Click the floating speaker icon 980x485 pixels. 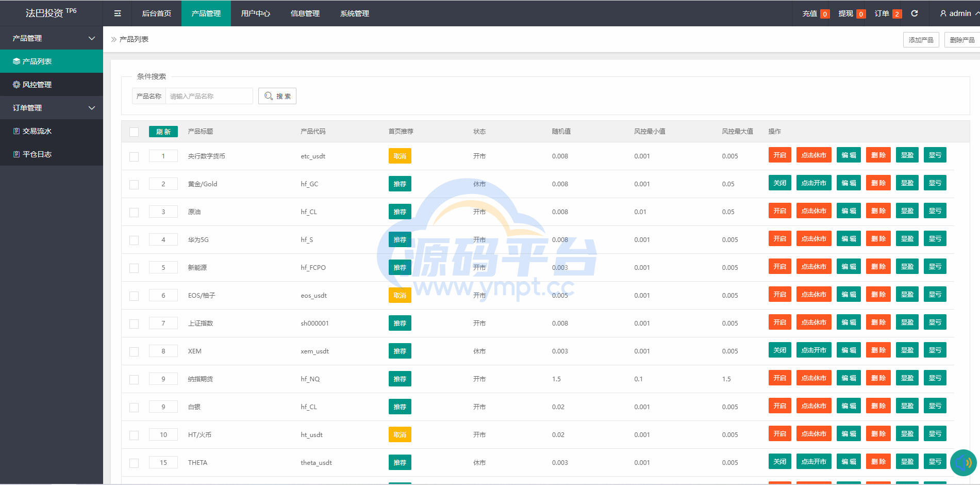[x=963, y=462]
